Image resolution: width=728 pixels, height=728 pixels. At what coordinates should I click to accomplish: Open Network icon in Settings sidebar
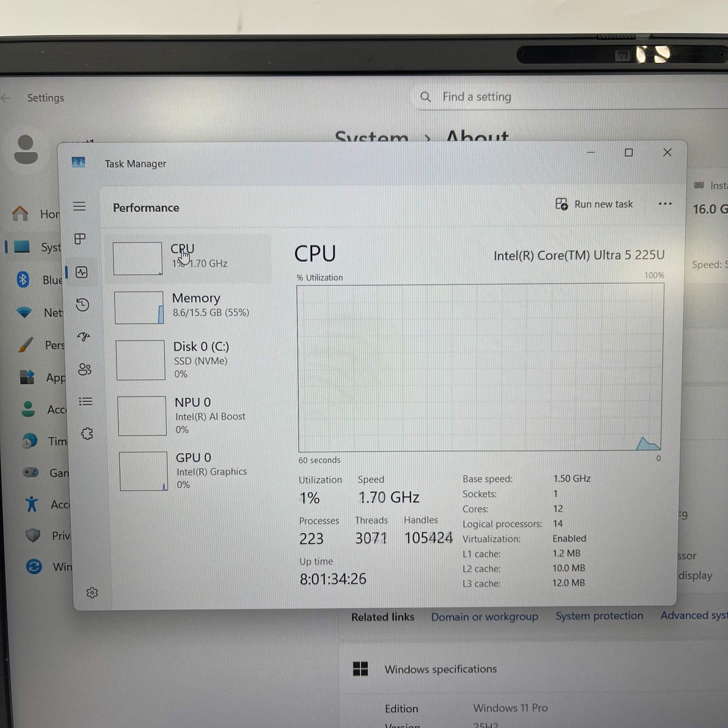(24, 312)
